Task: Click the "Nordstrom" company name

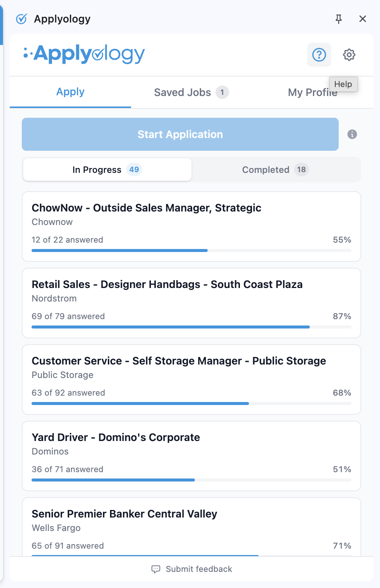Action: [x=54, y=298]
